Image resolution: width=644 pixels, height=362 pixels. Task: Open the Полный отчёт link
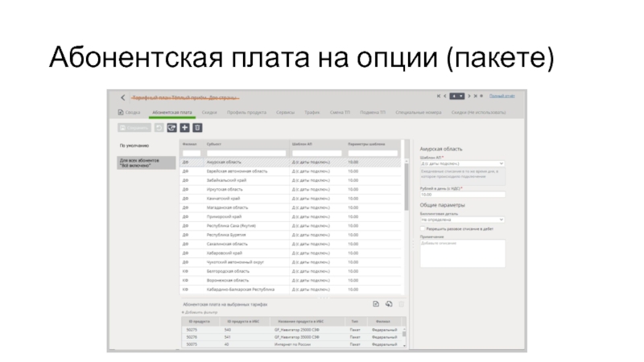[x=502, y=96]
